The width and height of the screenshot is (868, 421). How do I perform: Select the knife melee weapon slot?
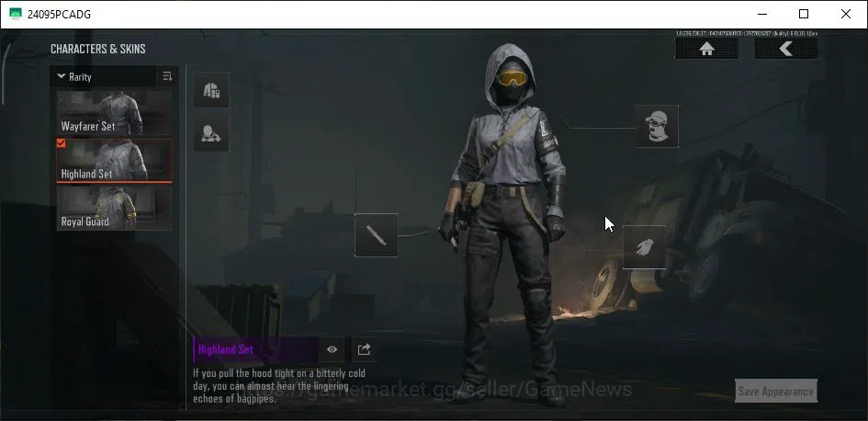pos(377,235)
